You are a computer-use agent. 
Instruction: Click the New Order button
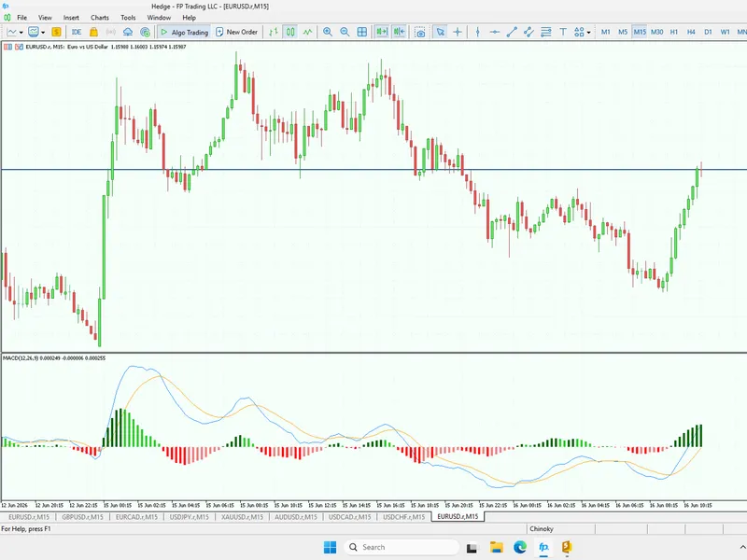point(237,32)
